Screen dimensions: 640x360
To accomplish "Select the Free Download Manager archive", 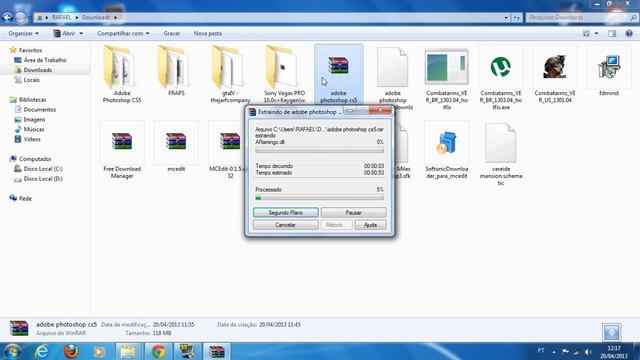I will click(122, 150).
